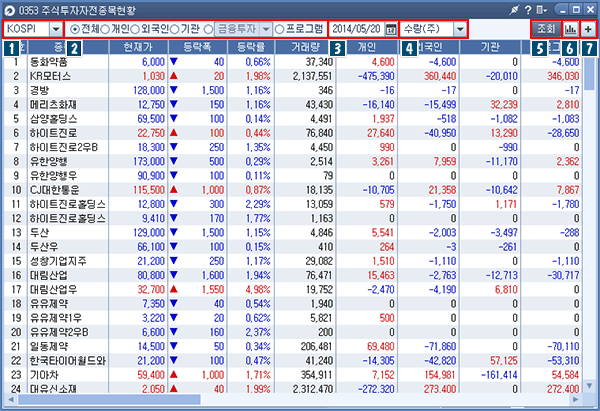Click the vertical scrollbar down arrow
This screenshot has height=411, width=600.
click(589, 386)
